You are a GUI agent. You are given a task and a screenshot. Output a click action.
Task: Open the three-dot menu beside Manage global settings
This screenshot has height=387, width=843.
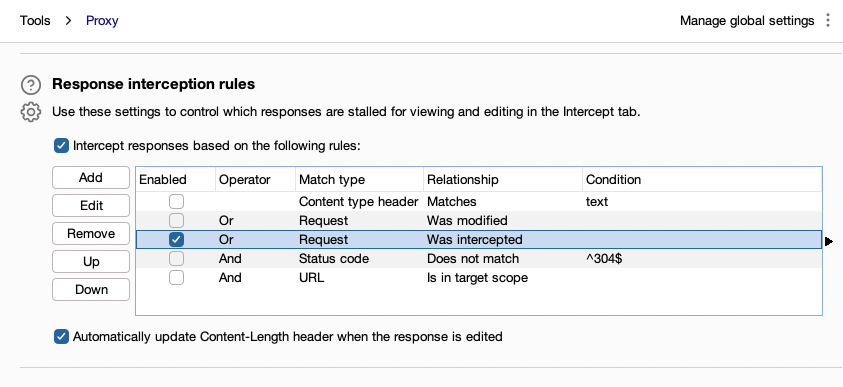tap(828, 21)
